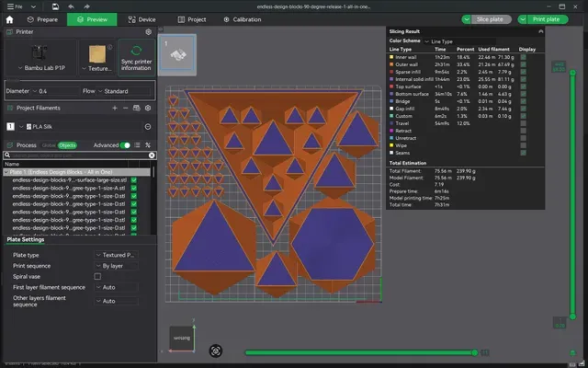Open the Calibration tab
The image size is (588, 368).
[x=242, y=19]
